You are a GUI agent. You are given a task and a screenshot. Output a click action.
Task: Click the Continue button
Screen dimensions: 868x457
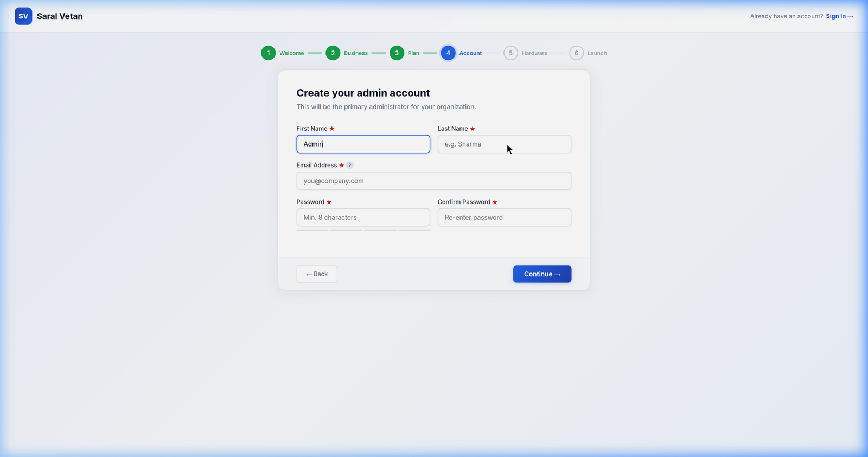[x=542, y=274]
